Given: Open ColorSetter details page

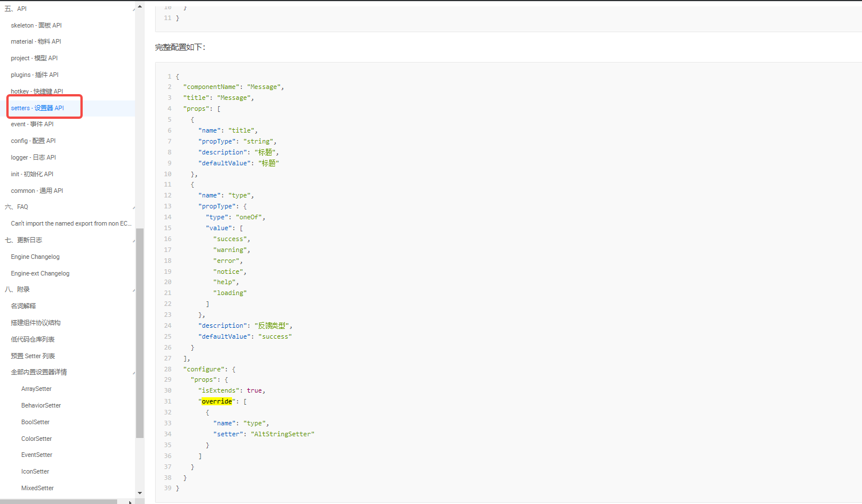Looking at the screenshot, I should (x=36, y=439).
